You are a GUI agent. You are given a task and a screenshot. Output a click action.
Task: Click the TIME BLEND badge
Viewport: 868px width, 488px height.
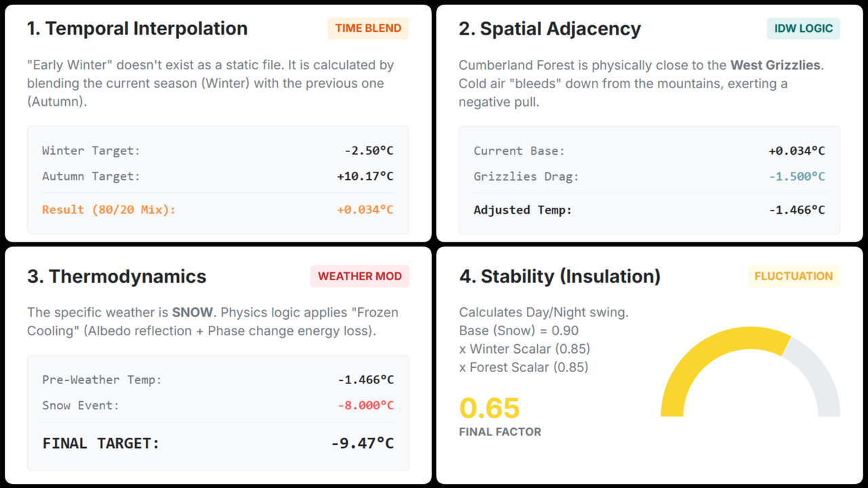(x=368, y=29)
